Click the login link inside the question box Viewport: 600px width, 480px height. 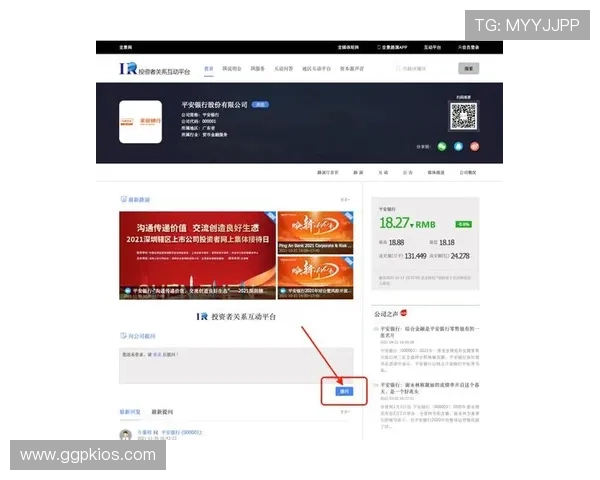[x=157, y=355]
